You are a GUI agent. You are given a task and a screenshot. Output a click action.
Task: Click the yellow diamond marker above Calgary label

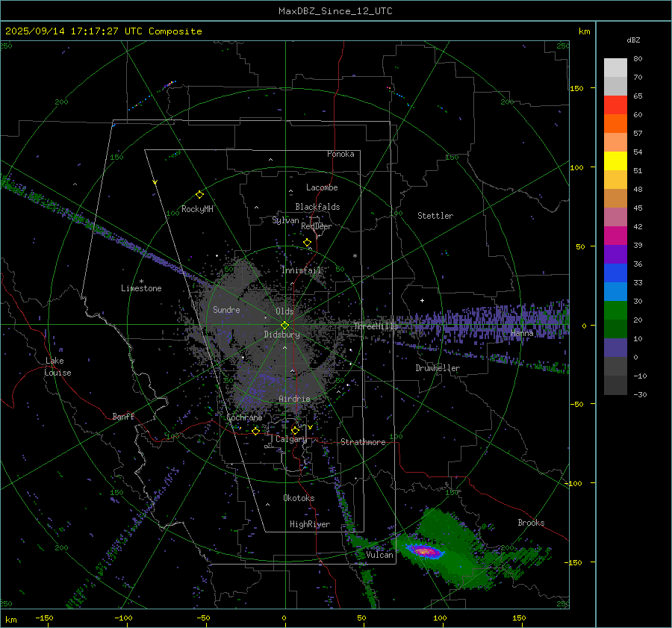pyautogui.click(x=295, y=430)
